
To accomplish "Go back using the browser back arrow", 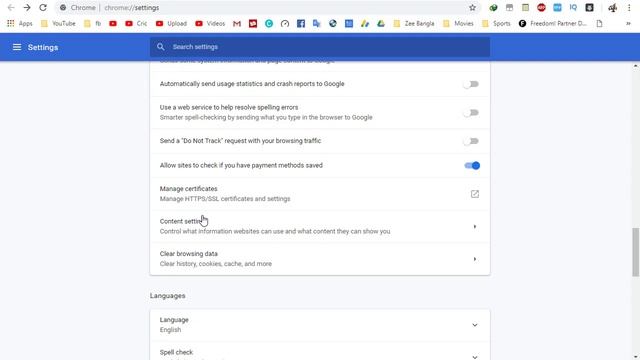I will click(11, 8).
